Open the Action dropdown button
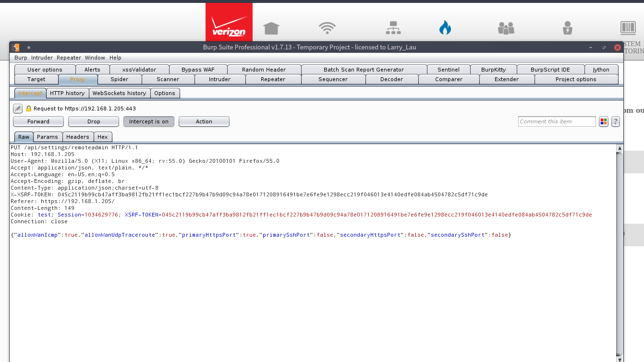 (204, 121)
